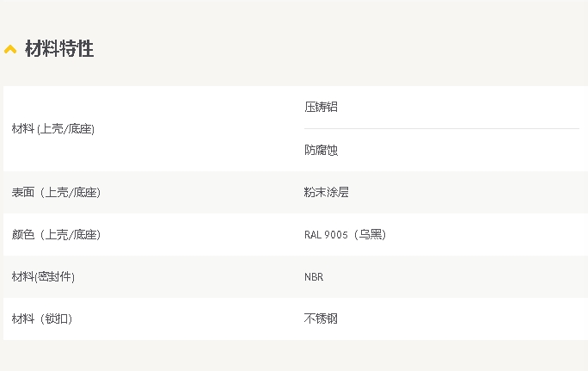Select the 材料(密封件) row label
This screenshot has width=588, height=371.
click(x=43, y=277)
